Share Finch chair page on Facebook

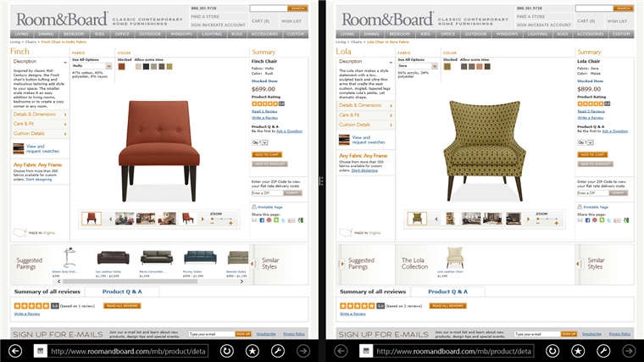coord(262,220)
